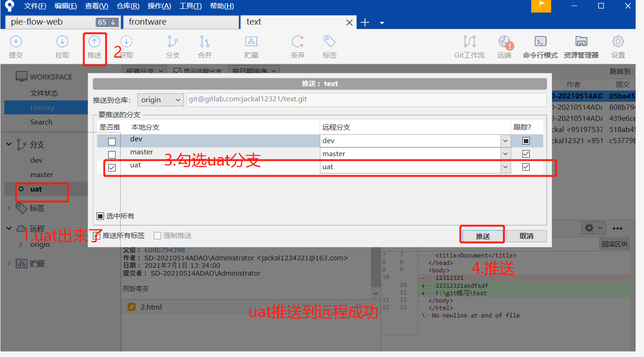Image resolution: width=644 pixels, height=357 pixels.
Task: Open the master remote branch dropdown
Action: 506,153
